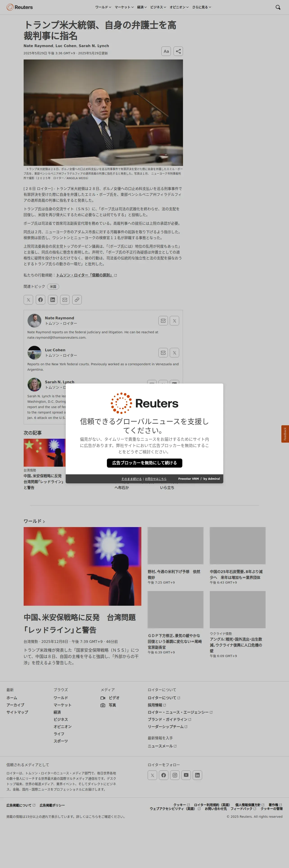Click そのまま続ける link in popup

[x=131, y=478]
